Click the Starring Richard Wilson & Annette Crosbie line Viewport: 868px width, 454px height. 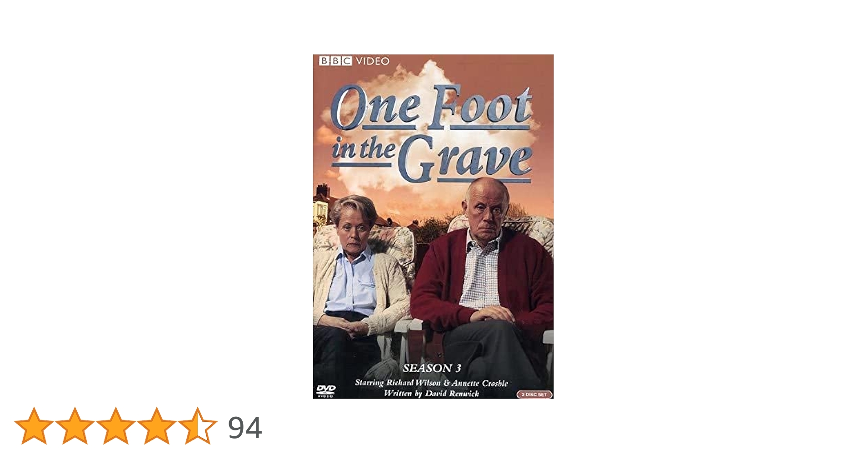(431, 383)
